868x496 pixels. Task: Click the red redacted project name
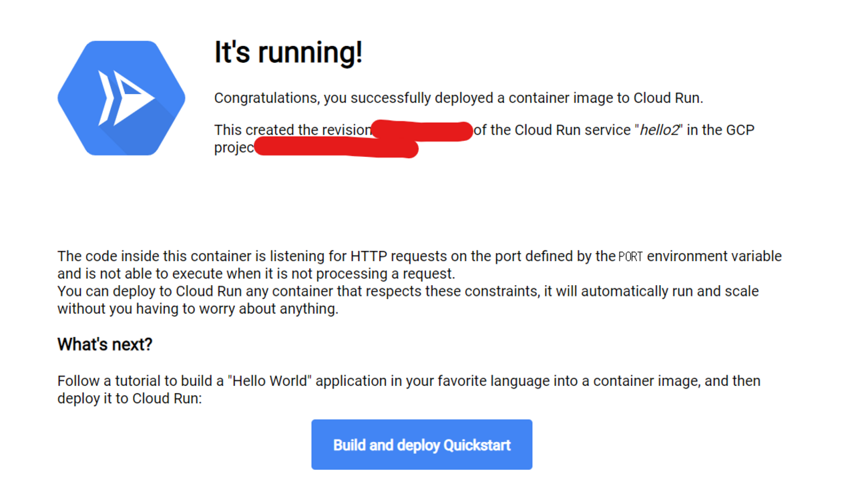[336, 148]
